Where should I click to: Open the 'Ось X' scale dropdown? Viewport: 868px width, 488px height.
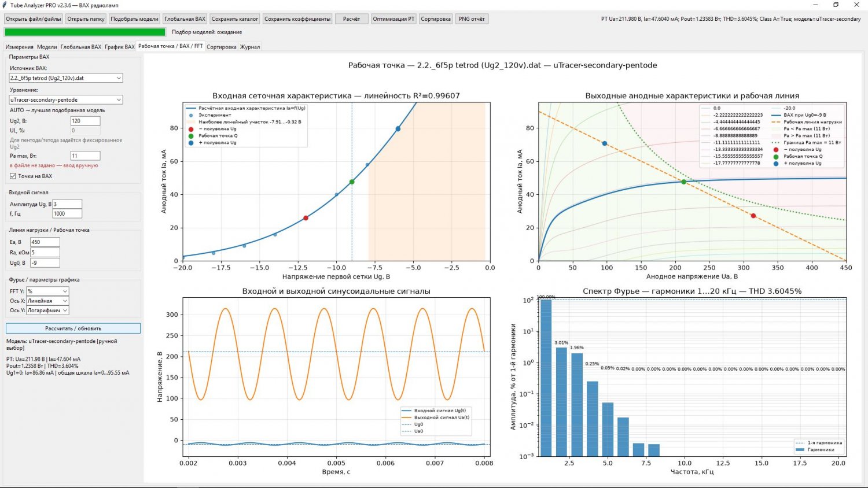[47, 301]
